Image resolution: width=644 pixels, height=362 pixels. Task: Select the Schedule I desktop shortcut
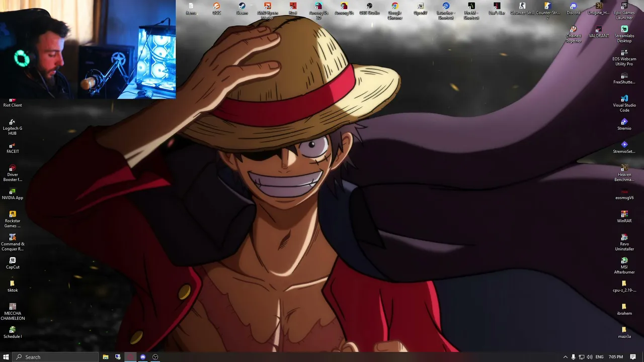[13, 332]
